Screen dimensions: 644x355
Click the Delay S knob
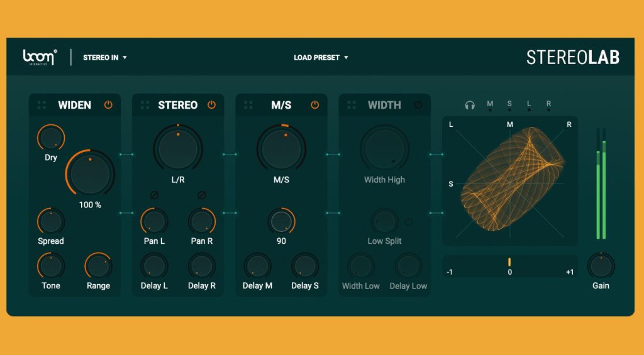point(305,266)
